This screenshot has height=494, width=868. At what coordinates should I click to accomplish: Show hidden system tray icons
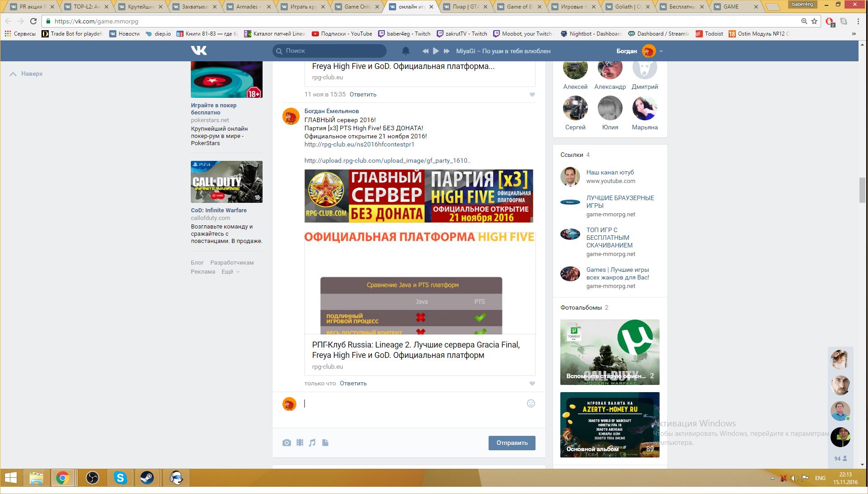tap(772, 478)
